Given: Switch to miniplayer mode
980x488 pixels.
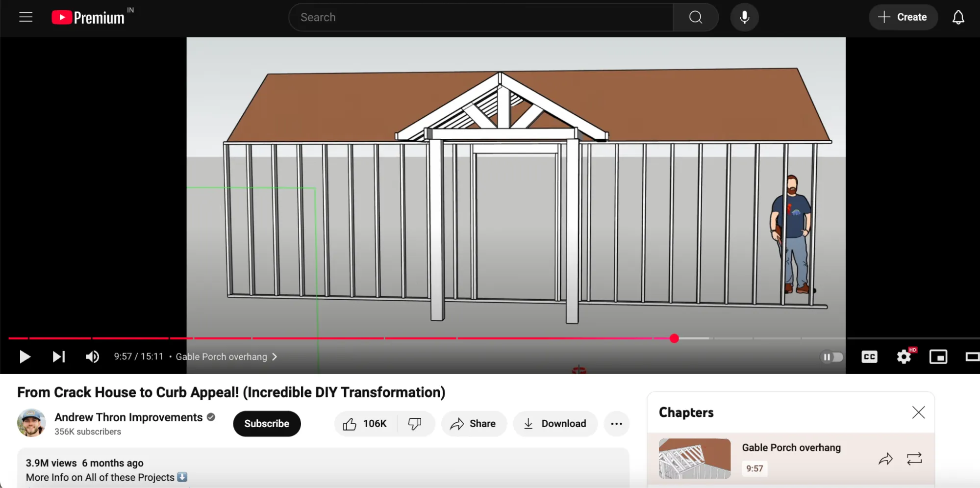Looking at the screenshot, I should pyautogui.click(x=938, y=357).
